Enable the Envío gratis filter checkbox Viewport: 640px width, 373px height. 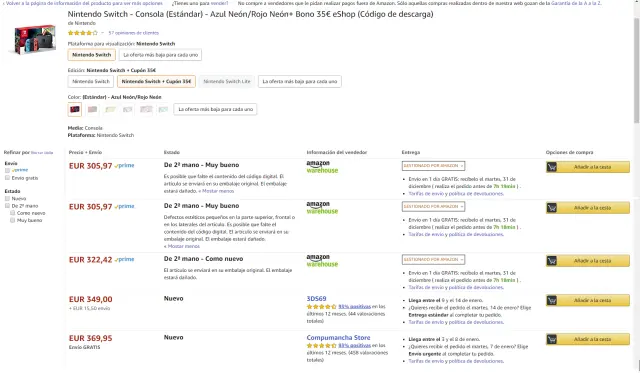coord(7,178)
